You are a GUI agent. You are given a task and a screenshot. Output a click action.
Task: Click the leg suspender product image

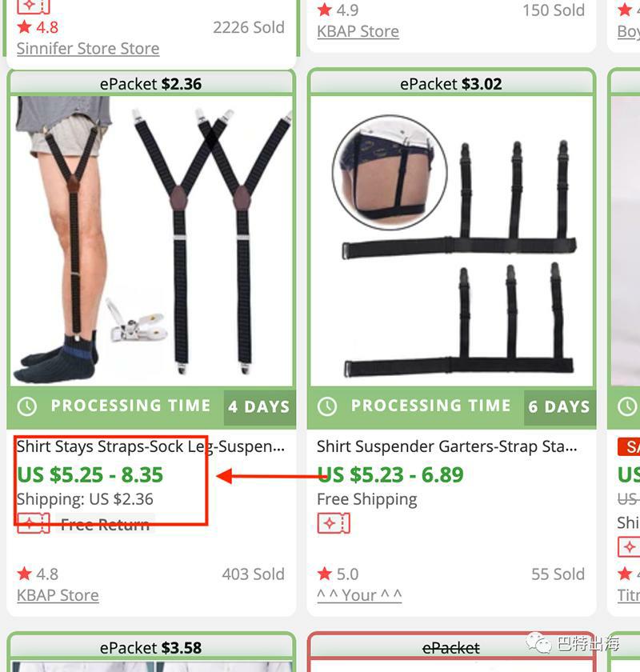pos(152,241)
